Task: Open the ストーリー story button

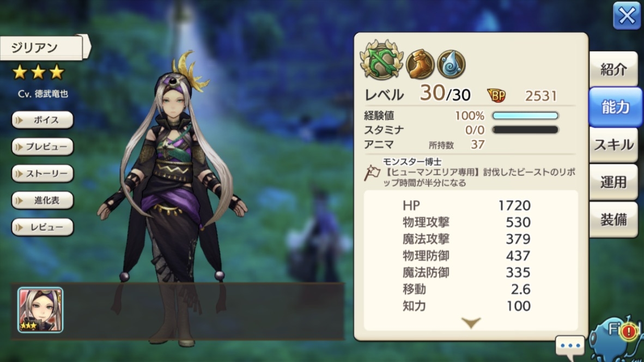Action: point(42,174)
